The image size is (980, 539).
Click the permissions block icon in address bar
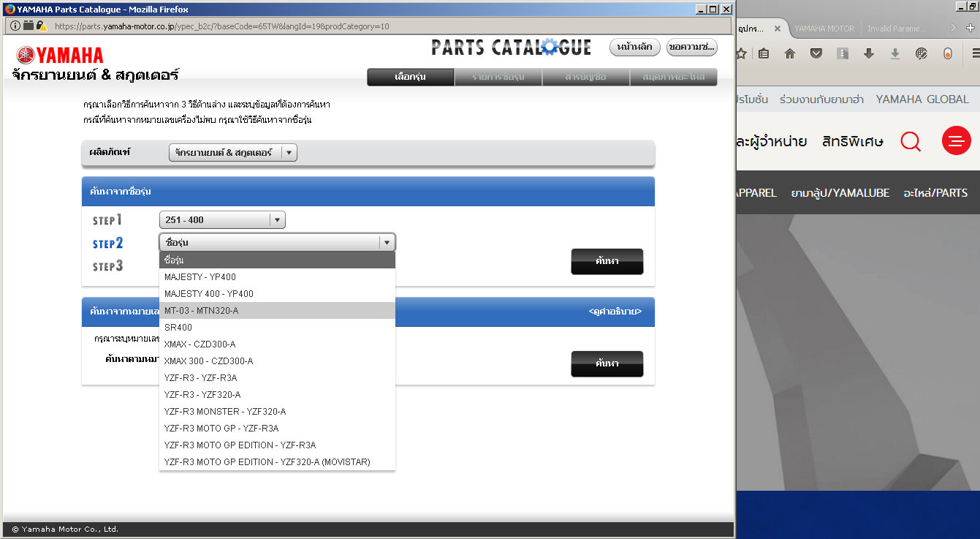pos(28,26)
